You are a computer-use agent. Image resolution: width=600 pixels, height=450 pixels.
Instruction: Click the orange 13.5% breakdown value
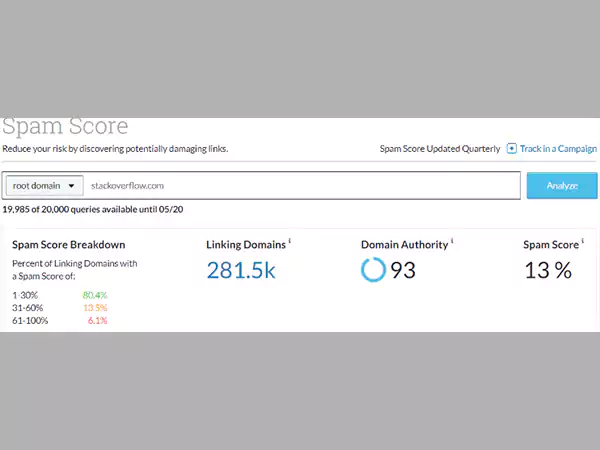(95, 308)
